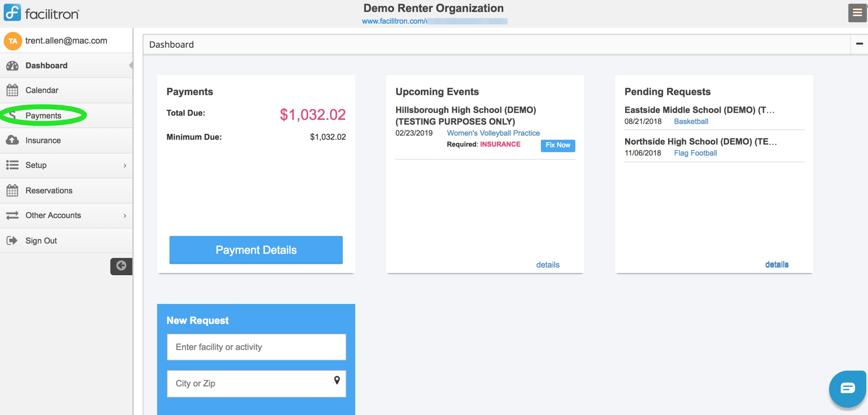Click the Payment Details button

tap(256, 250)
